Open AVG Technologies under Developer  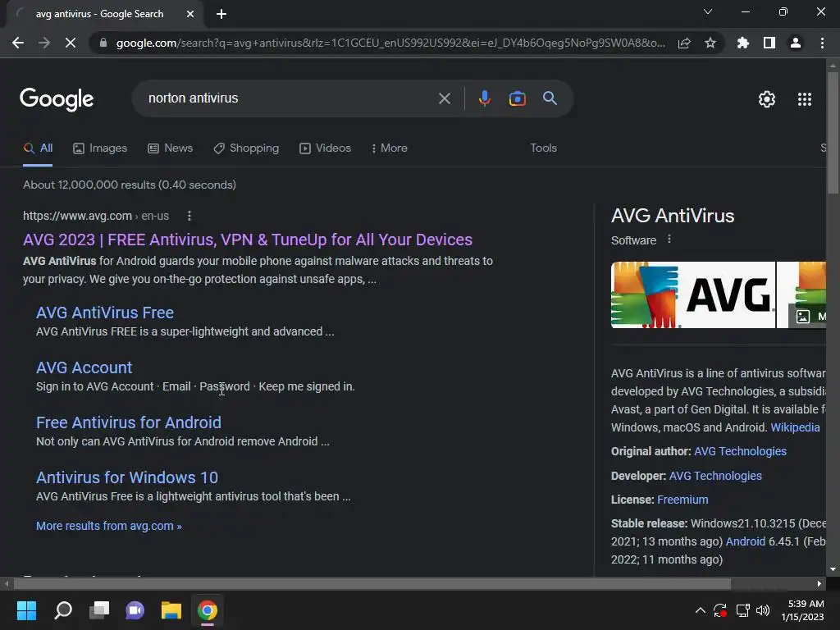click(715, 476)
